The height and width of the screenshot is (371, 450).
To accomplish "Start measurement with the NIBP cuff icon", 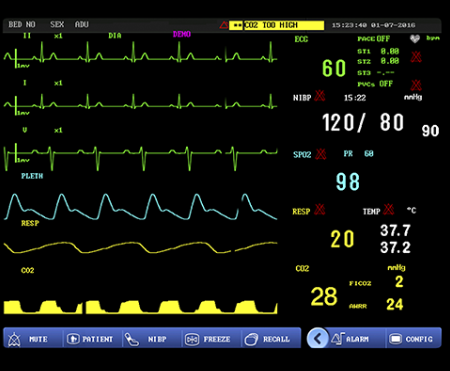I will 132,339.
